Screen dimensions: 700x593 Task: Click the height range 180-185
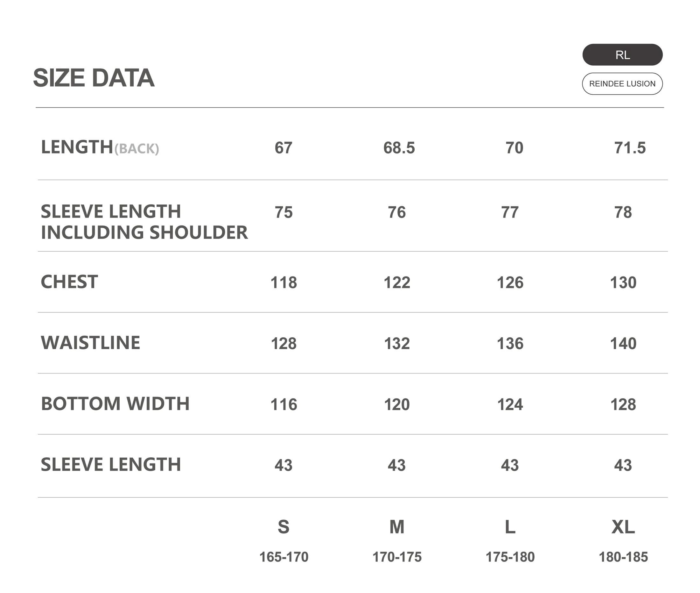point(623,557)
